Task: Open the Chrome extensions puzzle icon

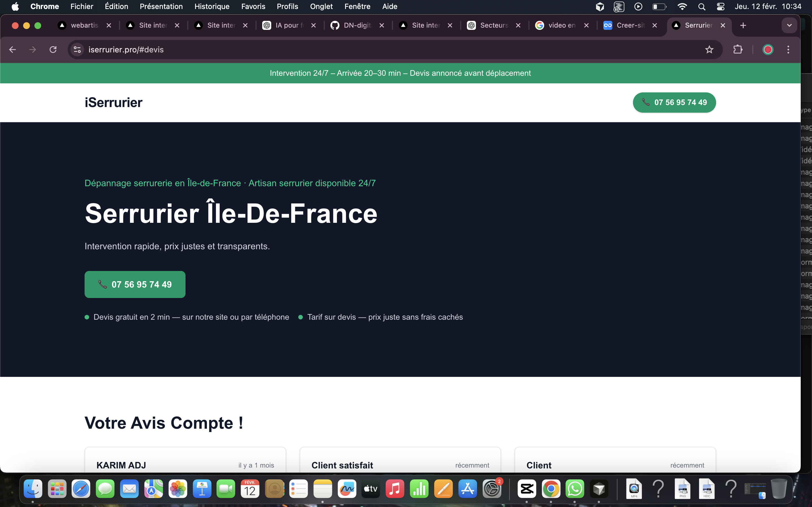Action: click(738, 50)
